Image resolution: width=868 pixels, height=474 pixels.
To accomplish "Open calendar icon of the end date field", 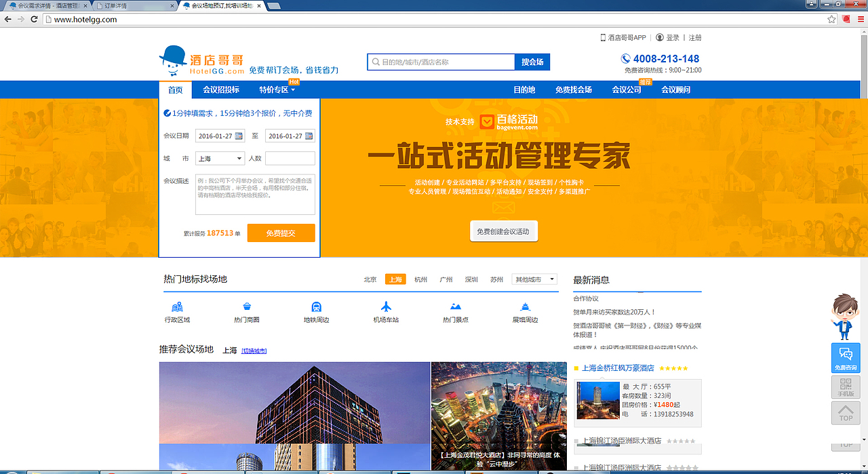I will point(309,136).
